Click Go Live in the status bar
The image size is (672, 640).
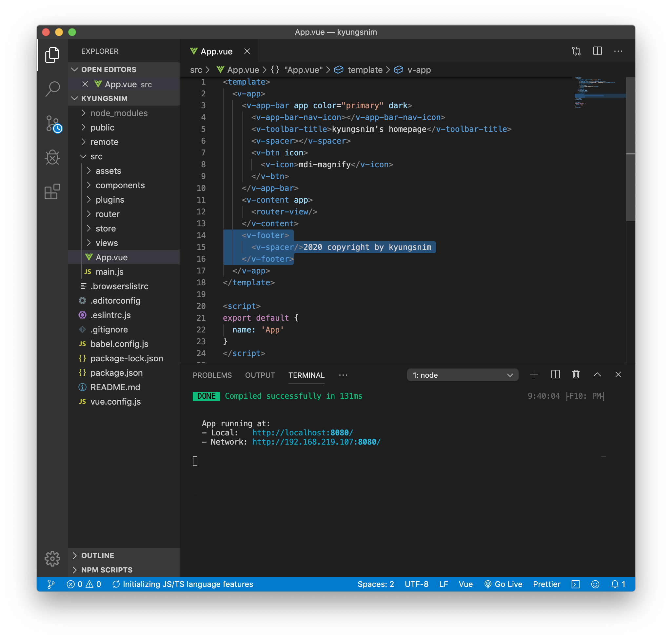point(504,584)
